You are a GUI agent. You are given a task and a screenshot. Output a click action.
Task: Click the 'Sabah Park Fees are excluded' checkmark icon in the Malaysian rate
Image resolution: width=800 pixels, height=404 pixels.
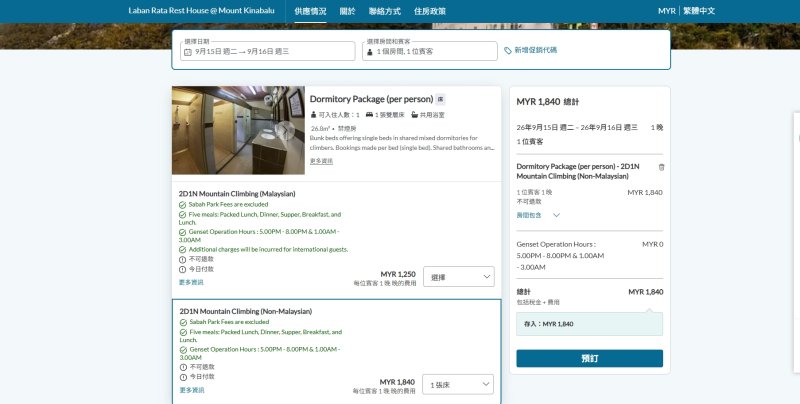(x=182, y=204)
